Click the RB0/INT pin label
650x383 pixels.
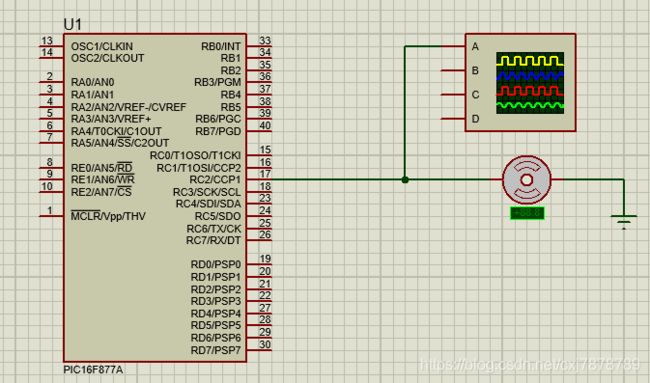click(x=221, y=46)
